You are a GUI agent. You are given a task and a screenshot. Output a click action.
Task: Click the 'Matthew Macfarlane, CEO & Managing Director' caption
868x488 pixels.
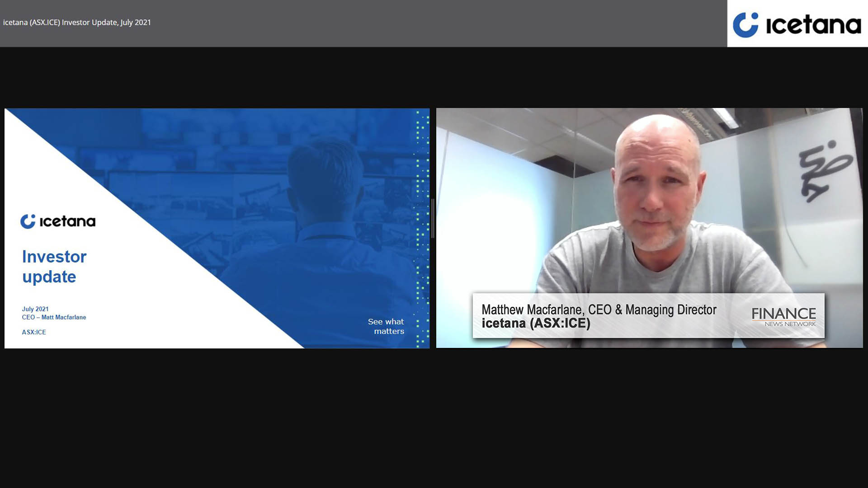click(599, 310)
